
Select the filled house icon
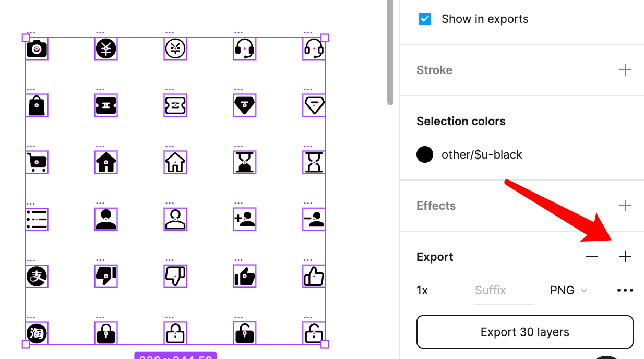click(x=106, y=162)
